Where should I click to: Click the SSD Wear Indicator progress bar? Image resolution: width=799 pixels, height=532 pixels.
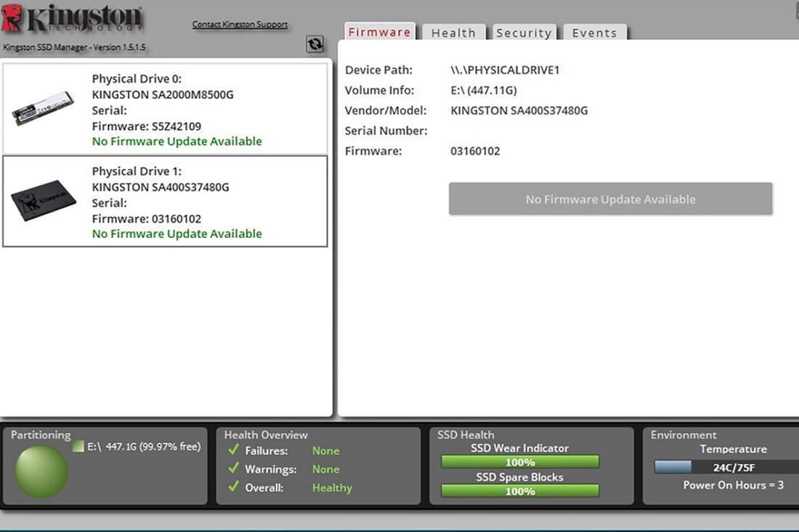coord(520,462)
